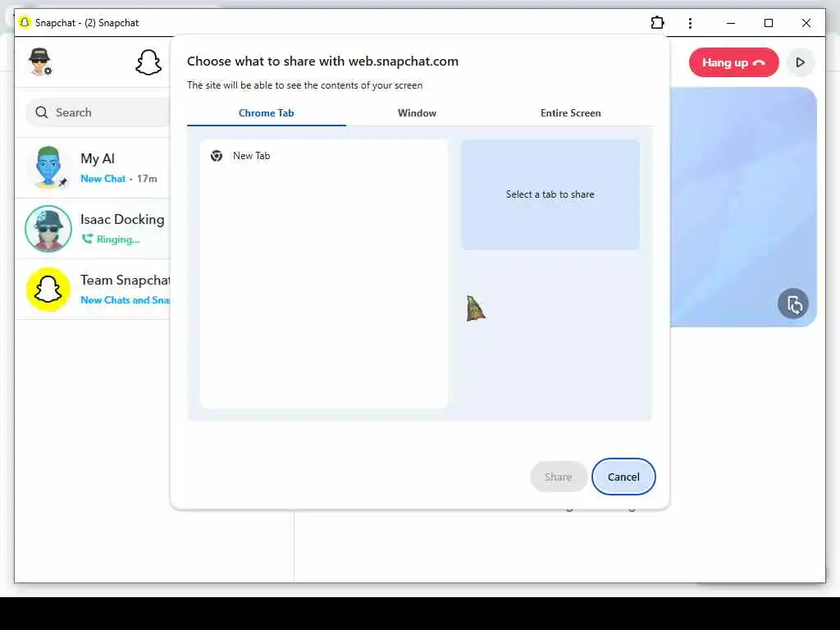Open the Extensions puzzle icon in title bar
This screenshot has width=840, height=630.
(x=657, y=22)
